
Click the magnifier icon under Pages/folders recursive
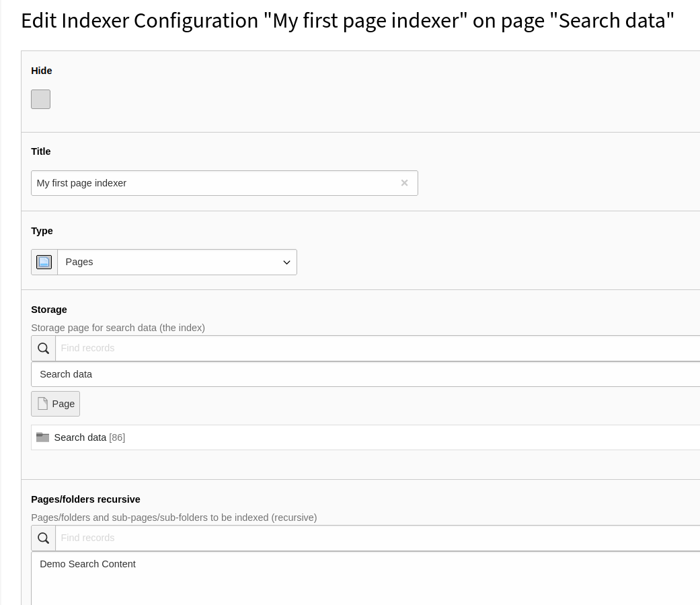coord(43,538)
